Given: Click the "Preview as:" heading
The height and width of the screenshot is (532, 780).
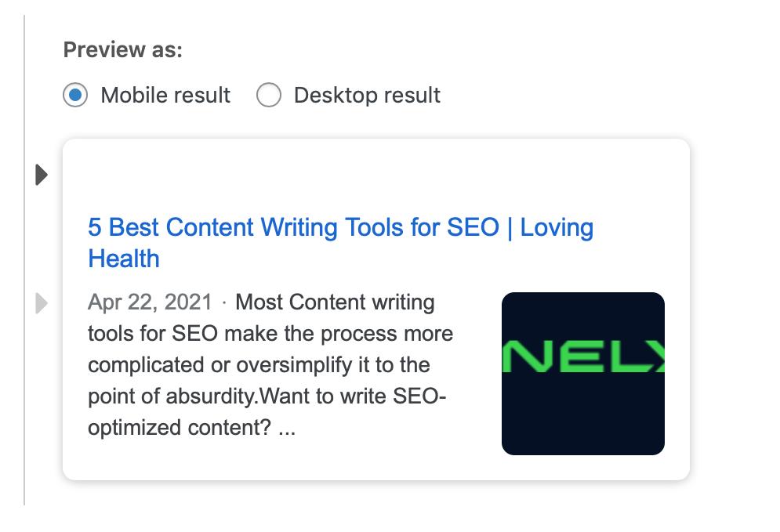Looking at the screenshot, I should click(x=122, y=50).
